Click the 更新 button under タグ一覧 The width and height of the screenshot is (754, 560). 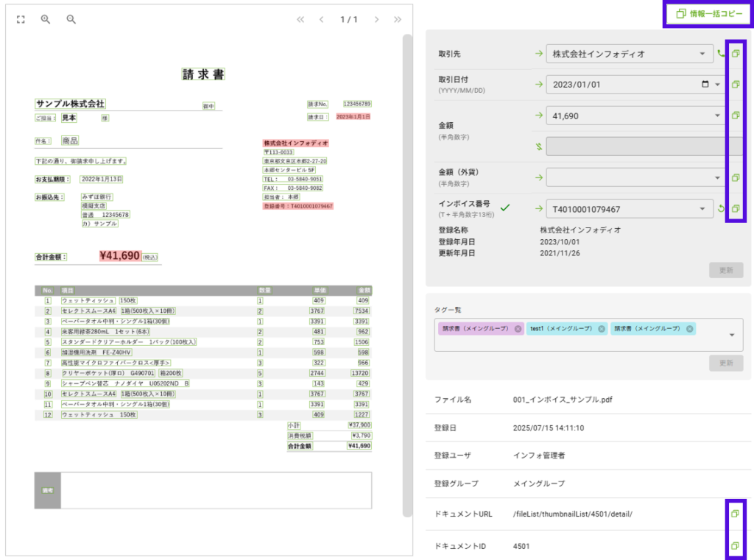(725, 363)
